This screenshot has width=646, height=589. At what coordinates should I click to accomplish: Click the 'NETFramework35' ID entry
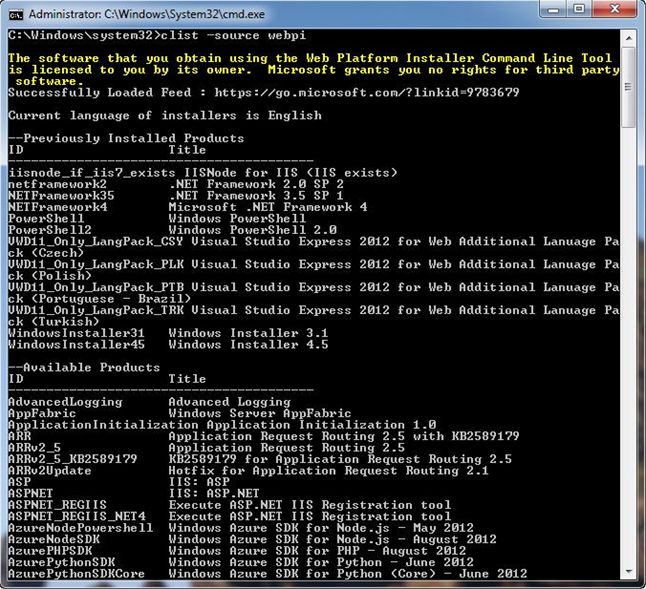(61, 196)
